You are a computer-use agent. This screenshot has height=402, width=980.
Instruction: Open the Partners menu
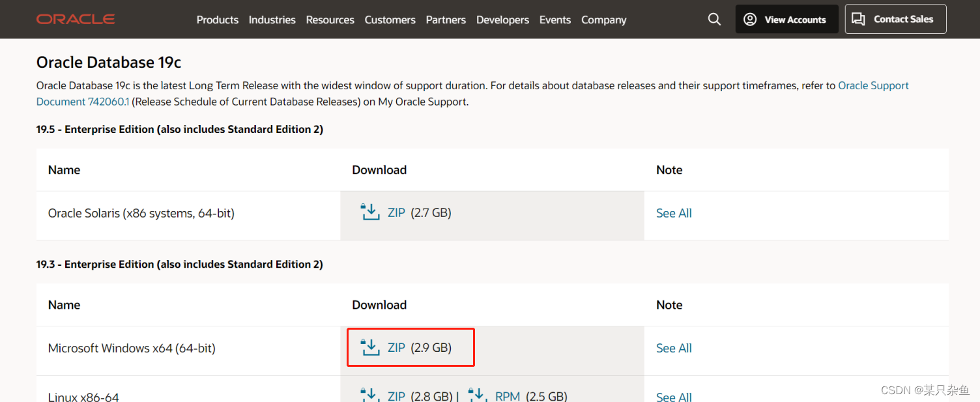[446, 20]
